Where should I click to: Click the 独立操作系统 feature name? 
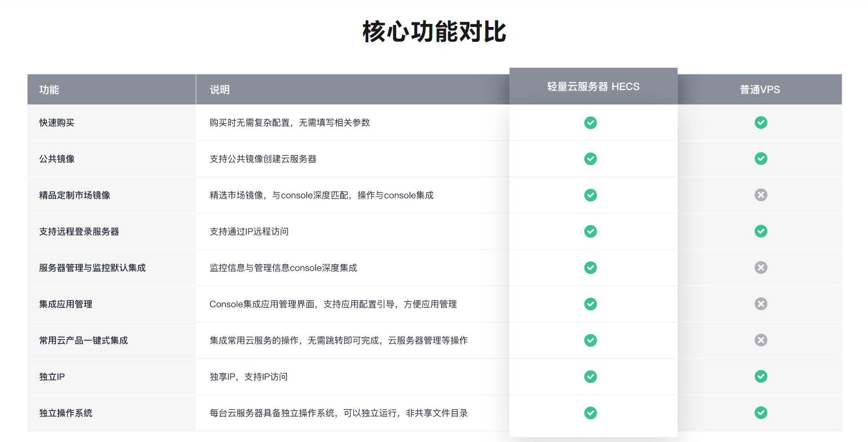(x=66, y=413)
